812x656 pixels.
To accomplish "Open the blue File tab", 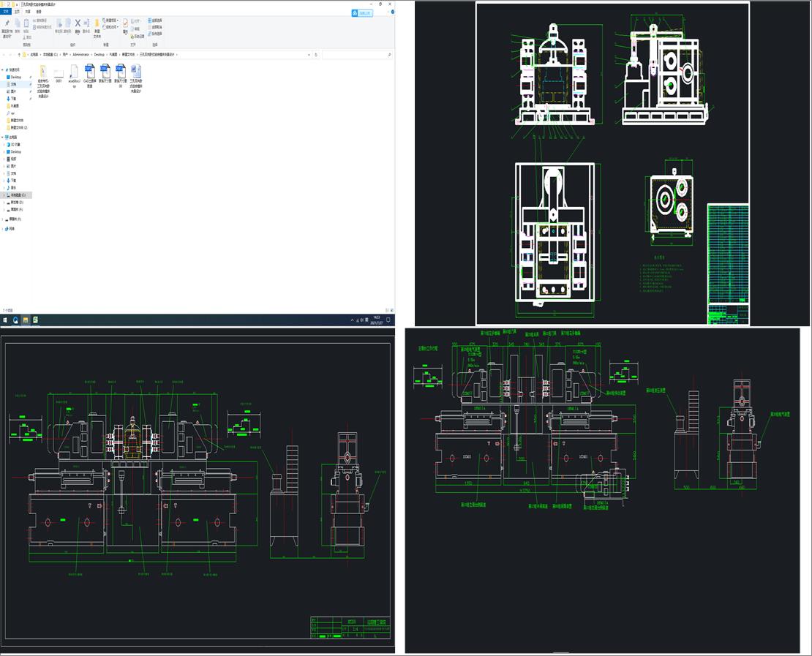I will [x=7, y=12].
